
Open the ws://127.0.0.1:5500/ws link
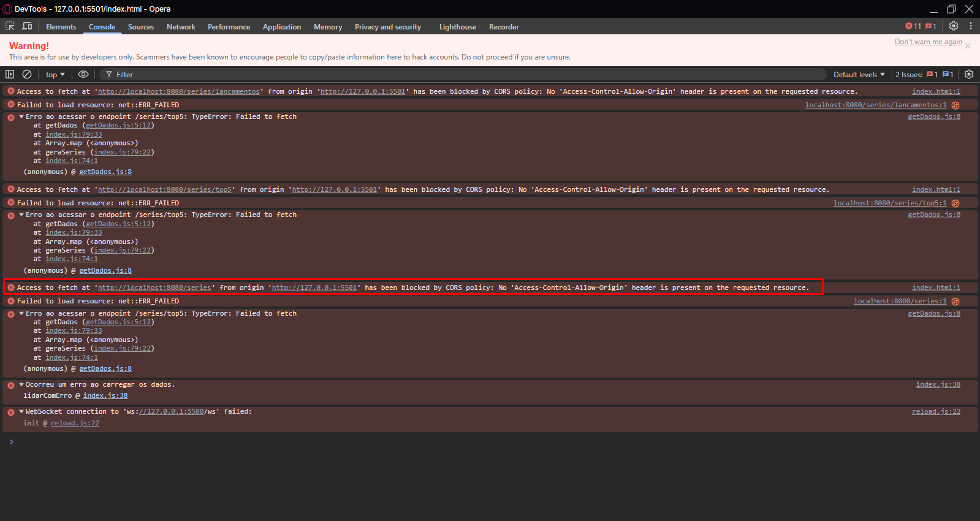pos(172,411)
